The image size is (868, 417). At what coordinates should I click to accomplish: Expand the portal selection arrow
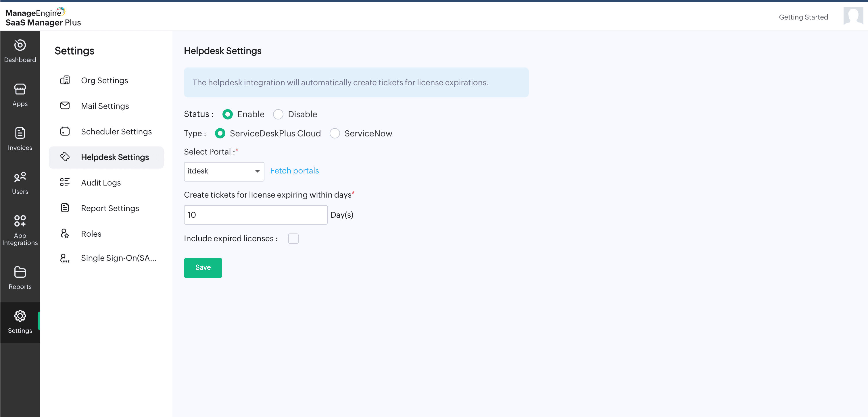[x=257, y=171]
